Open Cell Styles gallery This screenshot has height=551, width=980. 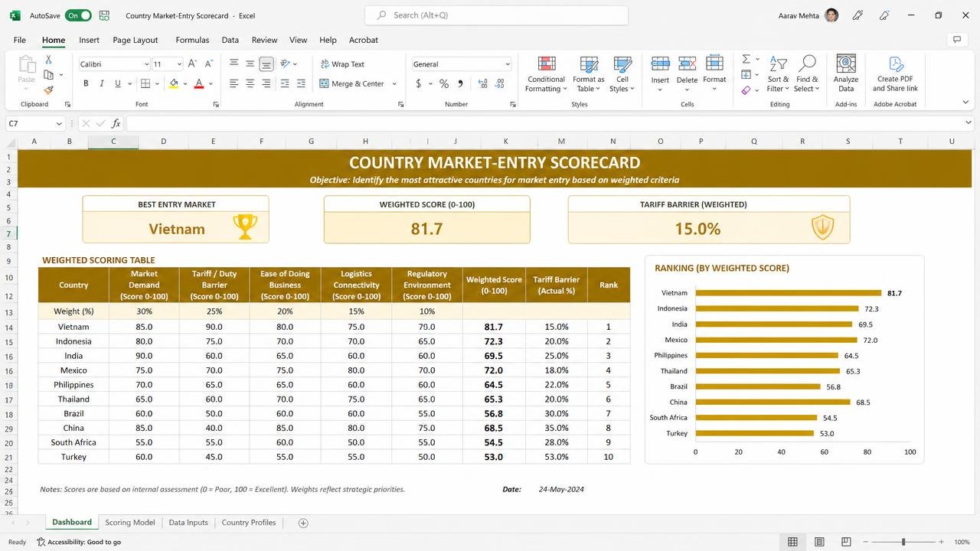click(622, 73)
